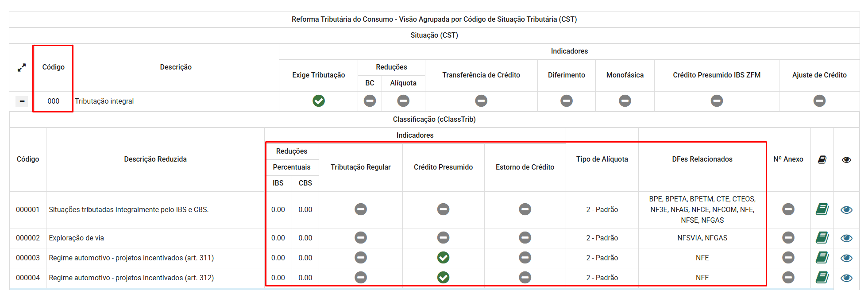868x290 pixels.
Task: Open the green book icon for 000002
Action: click(x=822, y=238)
